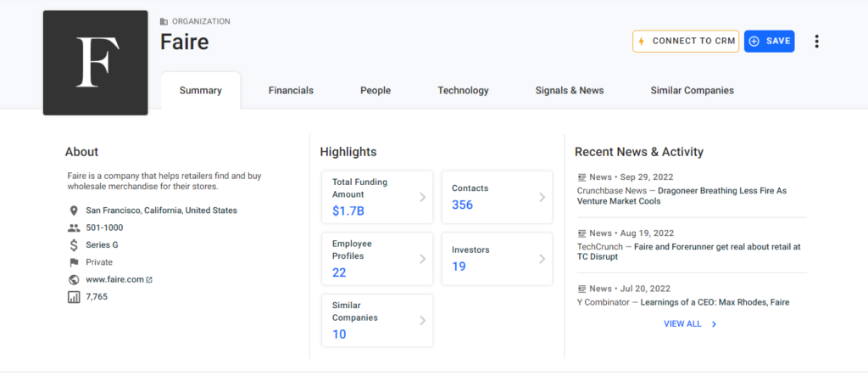Viewport: 868px width, 376px height.
Task: Click the globe website icon
Action: coord(74,279)
